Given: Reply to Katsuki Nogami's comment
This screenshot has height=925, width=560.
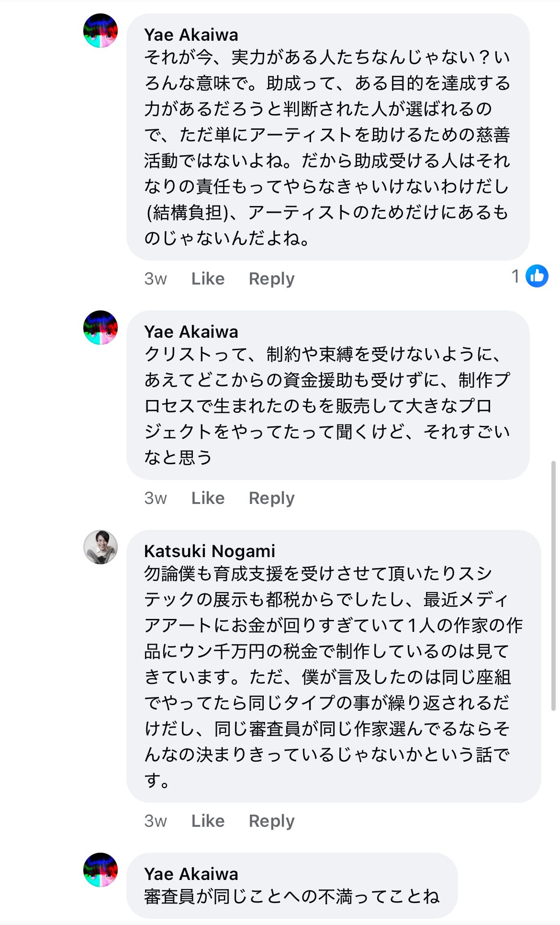Looking at the screenshot, I should click(x=271, y=821).
